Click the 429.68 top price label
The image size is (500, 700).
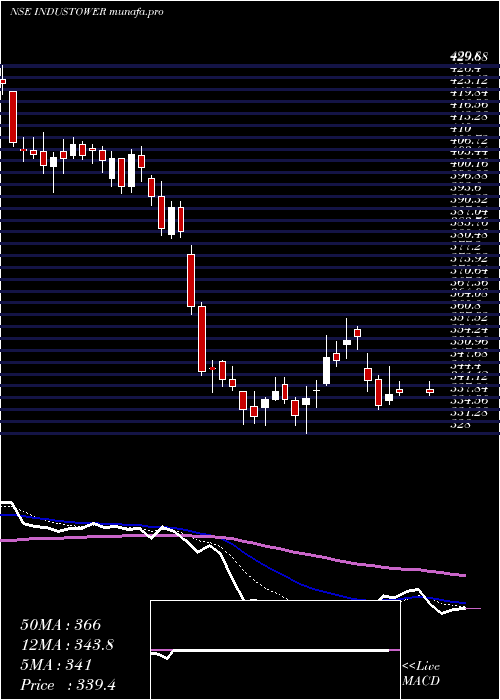[468, 57]
